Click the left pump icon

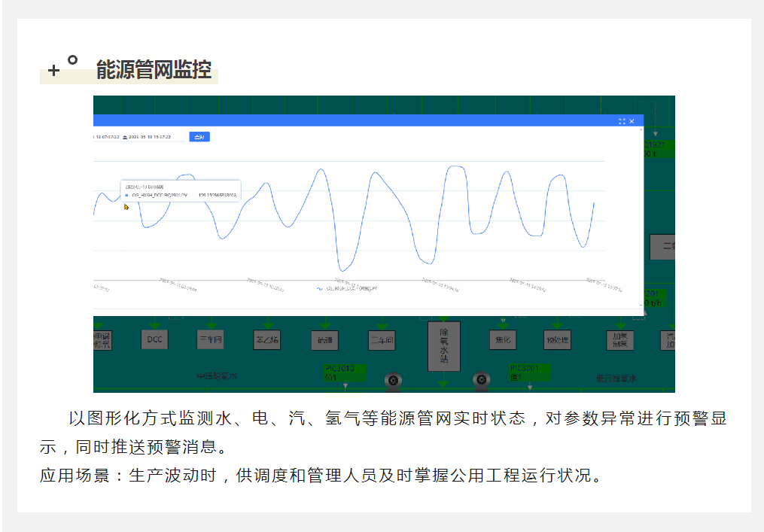click(393, 381)
